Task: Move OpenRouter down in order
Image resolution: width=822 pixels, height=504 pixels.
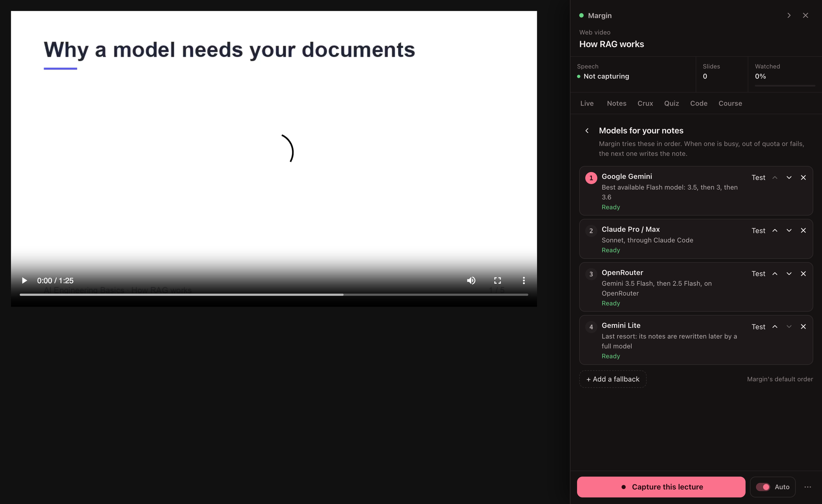Action: pyautogui.click(x=789, y=274)
